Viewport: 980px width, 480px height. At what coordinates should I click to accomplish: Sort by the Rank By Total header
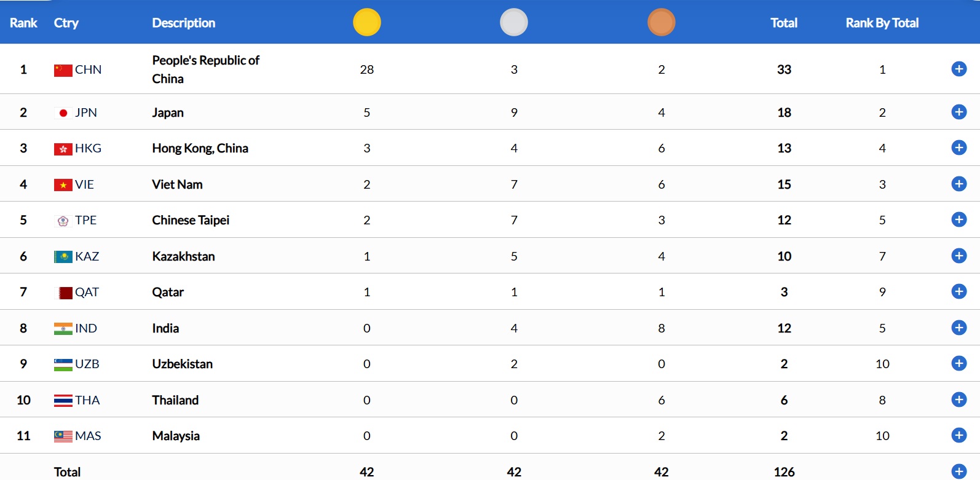tap(882, 23)
